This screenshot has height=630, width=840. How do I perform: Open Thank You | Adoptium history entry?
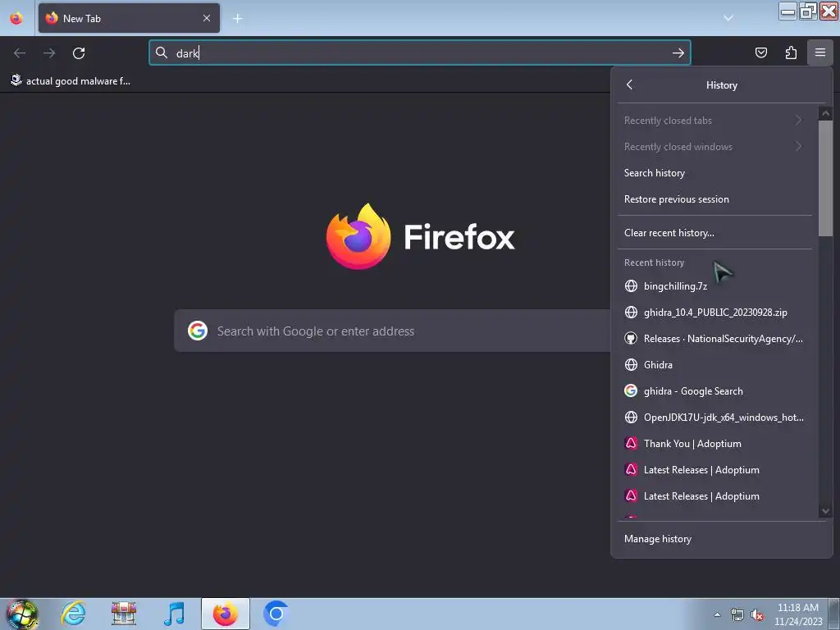point(714,444)
